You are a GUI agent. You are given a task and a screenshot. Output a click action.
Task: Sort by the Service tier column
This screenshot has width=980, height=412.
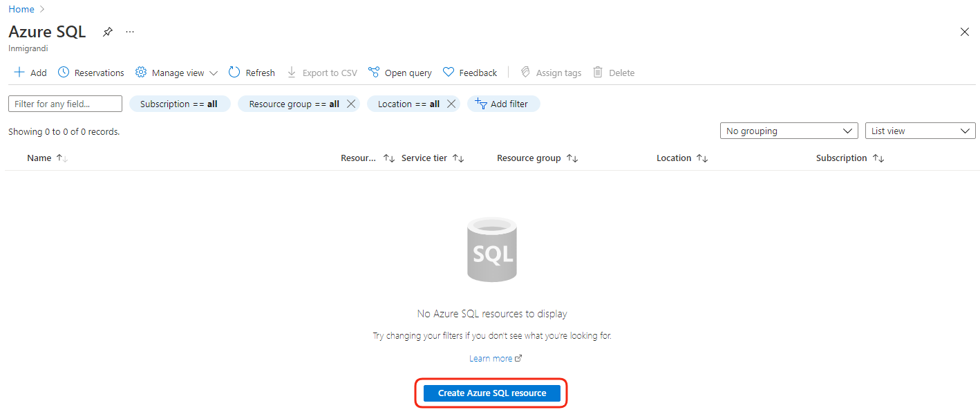coord(433,158)
